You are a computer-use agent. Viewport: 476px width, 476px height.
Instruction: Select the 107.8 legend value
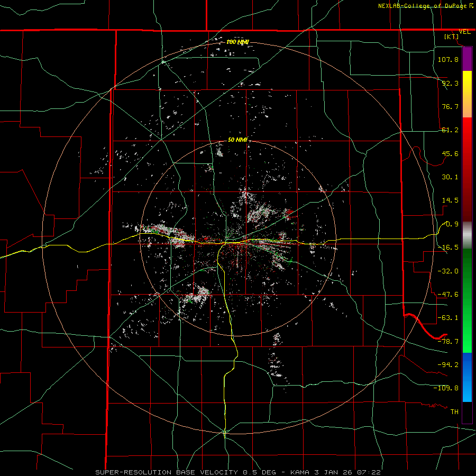(x=448, y=59)
